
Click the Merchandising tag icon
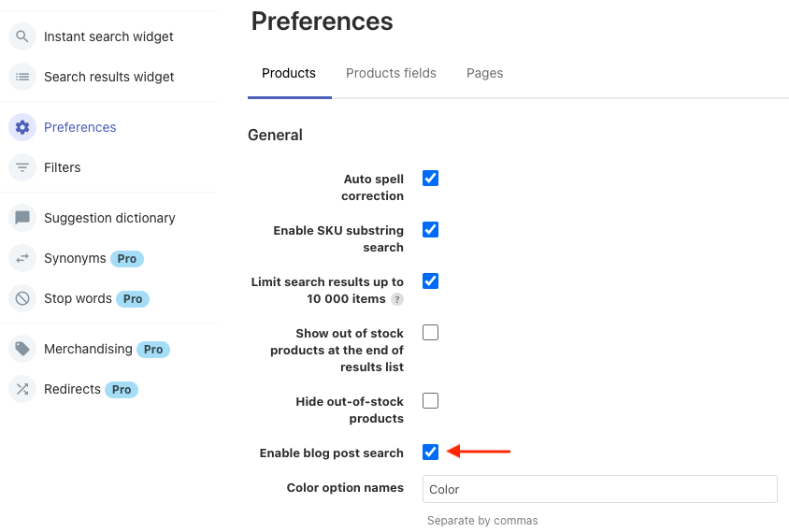(22, 349)
